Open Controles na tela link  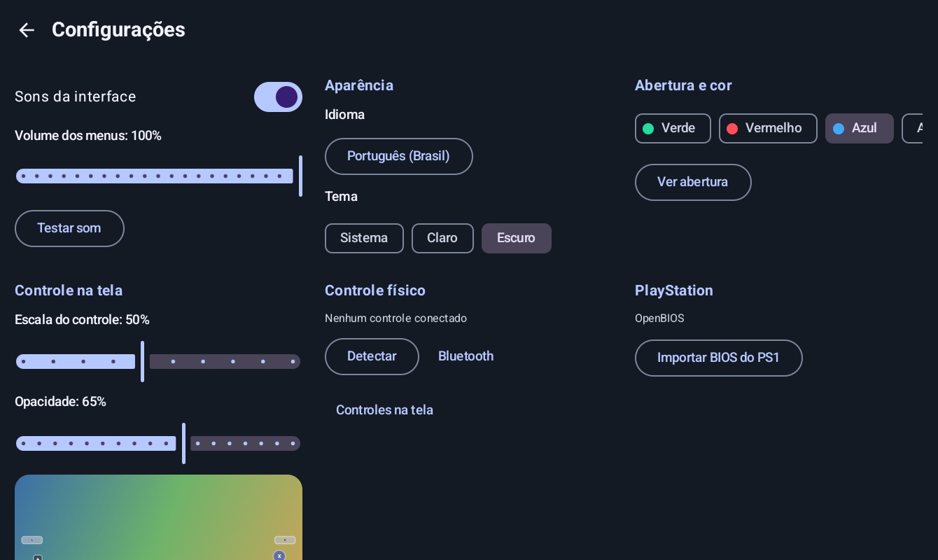(x=384, y=410)
